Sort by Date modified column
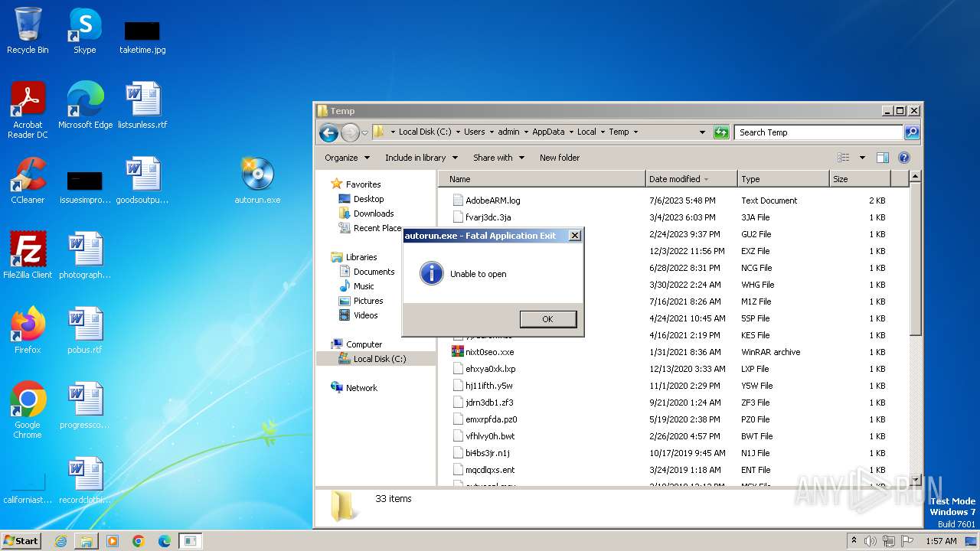The width and height of the screenshot is (980, 551). (x=692, y=179)
